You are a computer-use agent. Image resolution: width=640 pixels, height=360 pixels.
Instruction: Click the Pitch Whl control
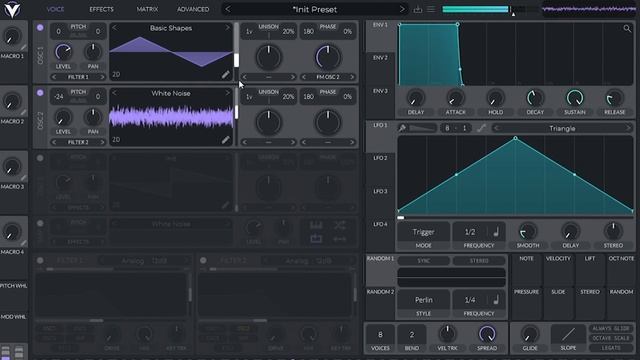point(13,286)
